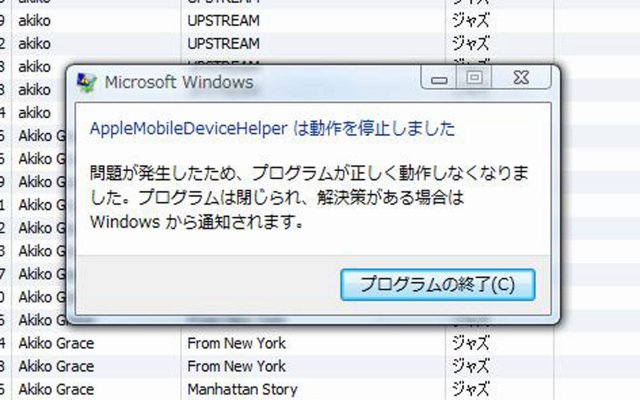Click the Microsoft Windows title bar text

[x=179, y=82]
